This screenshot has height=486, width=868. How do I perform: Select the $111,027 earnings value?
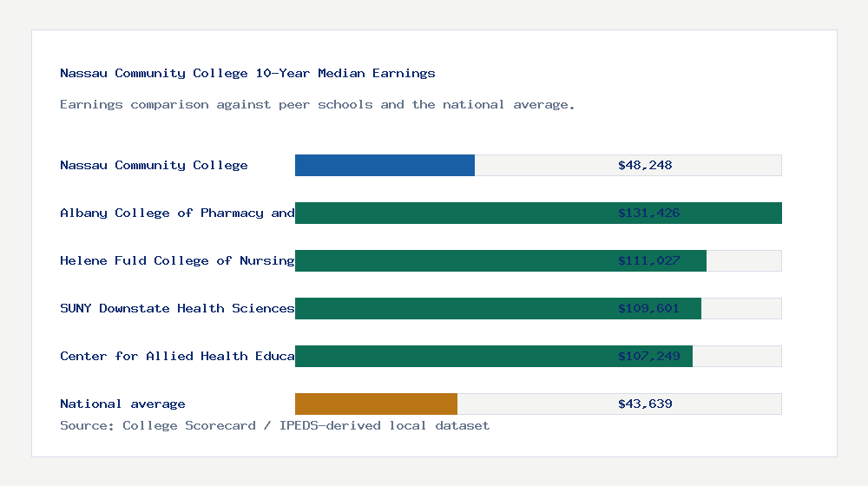tap(648, 260)
